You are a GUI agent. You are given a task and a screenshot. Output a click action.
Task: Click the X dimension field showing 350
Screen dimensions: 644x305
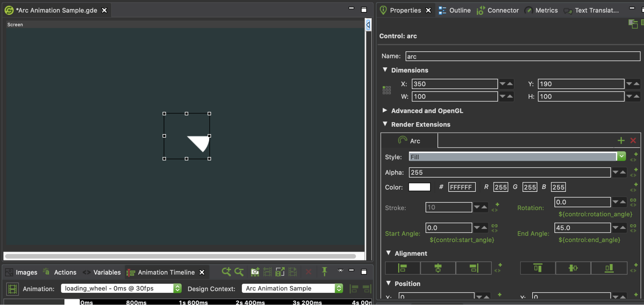click(x=455, y=84)
